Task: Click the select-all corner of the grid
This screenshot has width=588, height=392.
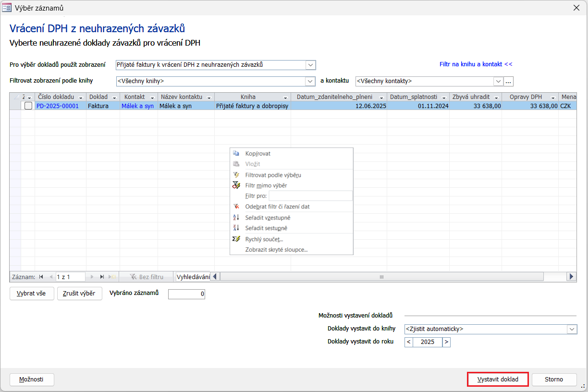Action: click(x=15, y=97)
